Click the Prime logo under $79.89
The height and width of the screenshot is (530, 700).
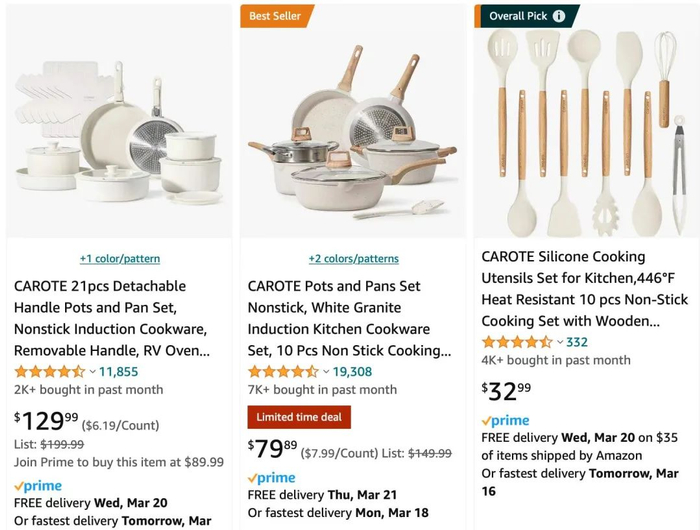(271, 478)
